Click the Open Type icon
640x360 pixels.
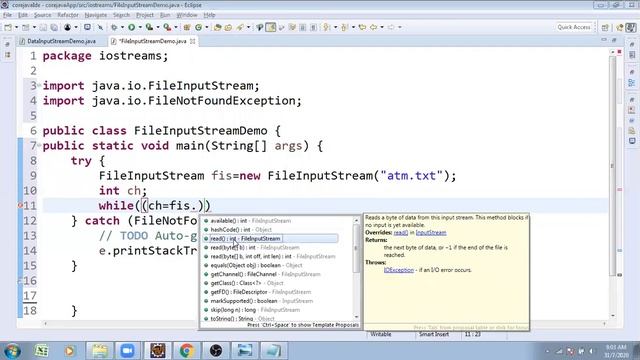point(218,27)
